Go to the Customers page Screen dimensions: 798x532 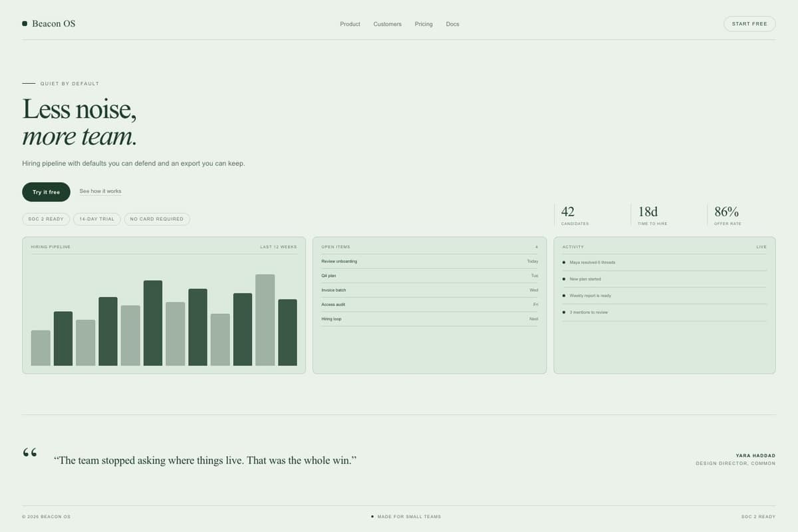(x=387, y=24)
